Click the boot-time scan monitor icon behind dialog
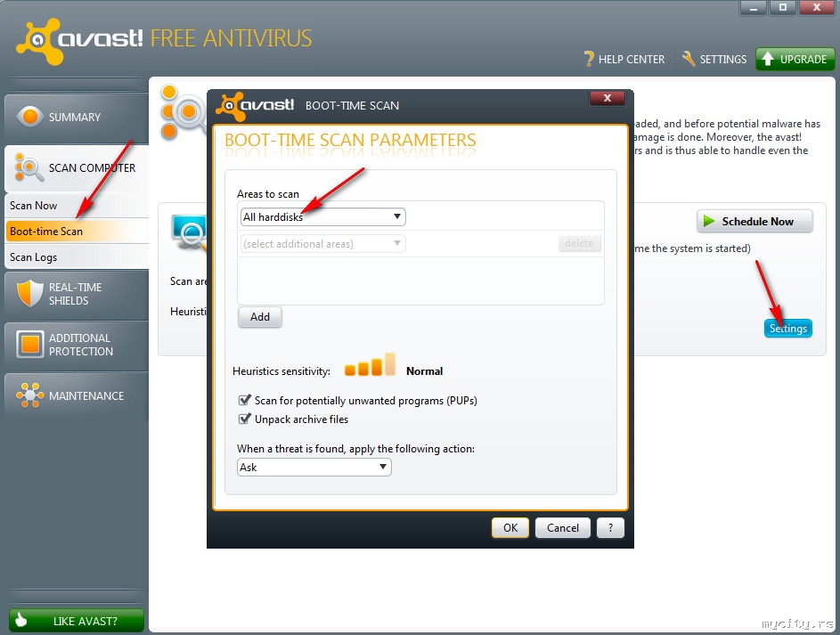 189,232
